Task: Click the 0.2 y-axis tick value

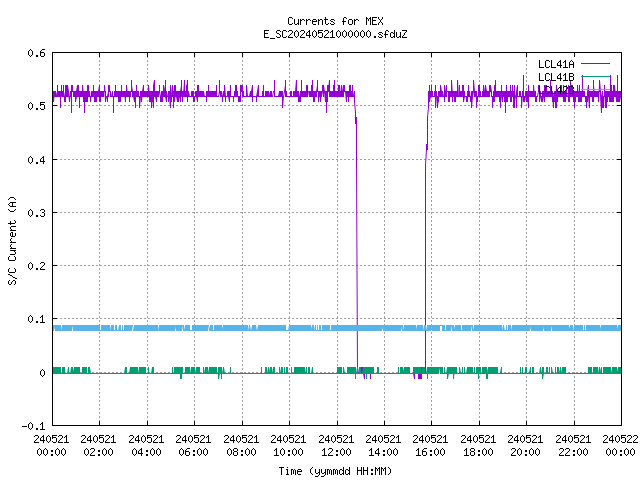Action: (x=36, y=266)
